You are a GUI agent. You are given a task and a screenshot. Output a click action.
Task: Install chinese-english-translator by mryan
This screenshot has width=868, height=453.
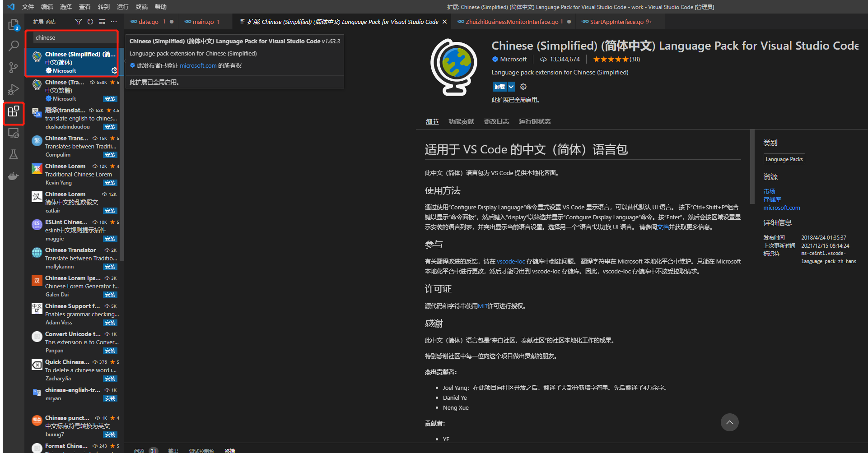(110, 398)
